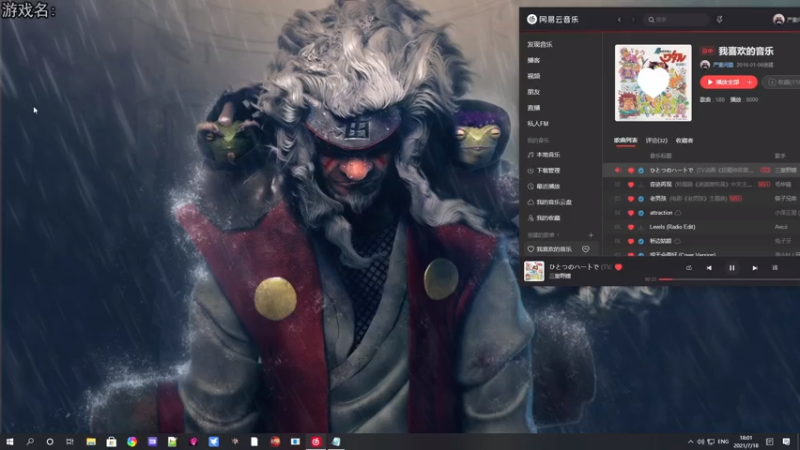Image resolution: width=800 pixels, height=450 pixels.
Task: Click the 收藏 collect playlist button
Action: click(x=782, y=82)
